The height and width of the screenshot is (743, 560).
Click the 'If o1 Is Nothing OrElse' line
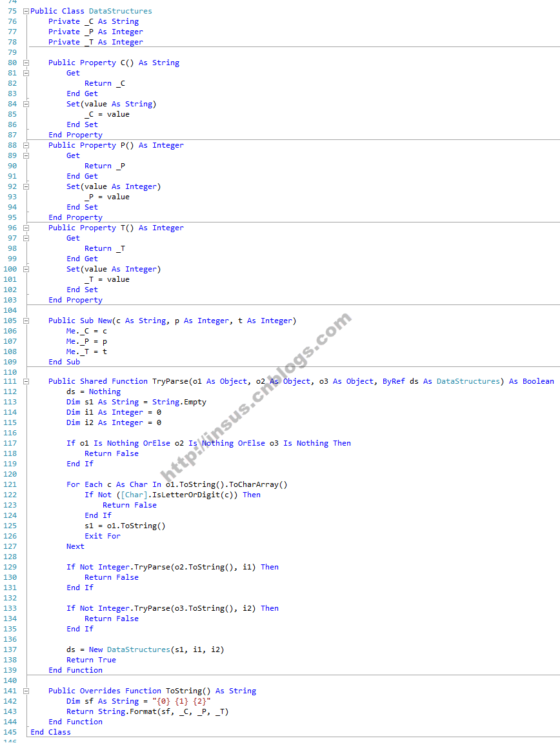pyautogui.click(x=208, y=444)
